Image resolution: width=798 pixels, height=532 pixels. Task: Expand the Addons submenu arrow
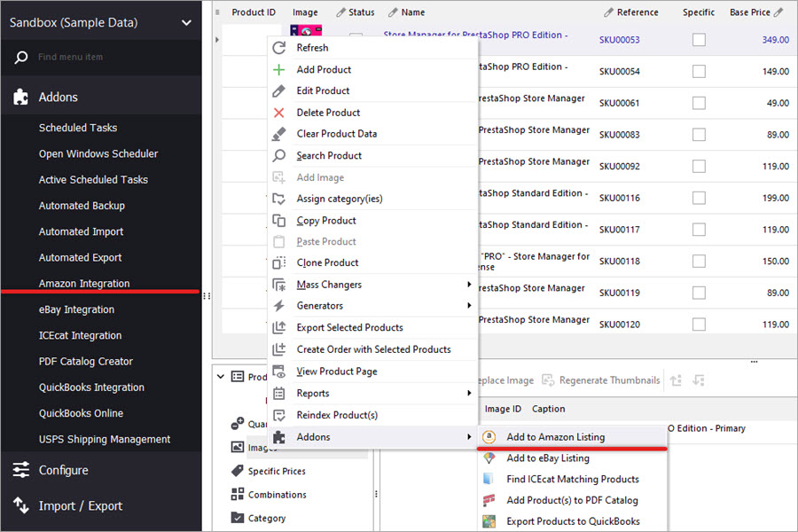[x=469, y=437]
